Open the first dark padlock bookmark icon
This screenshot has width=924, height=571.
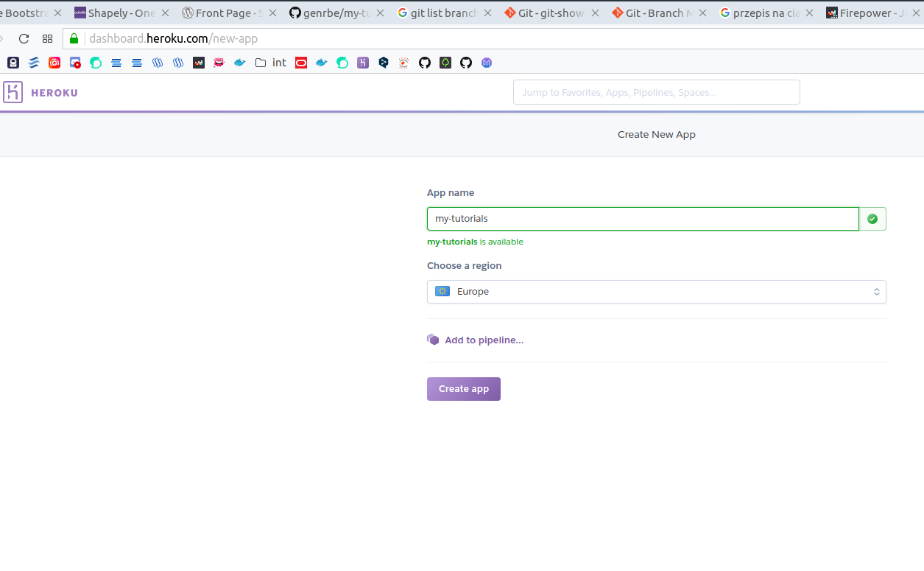pos(13,63)
